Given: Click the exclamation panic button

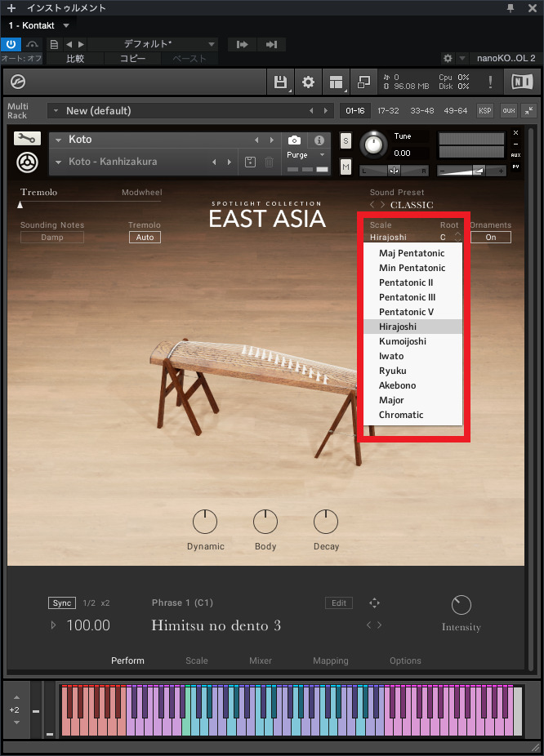Looking at the screenshot, I should click(490, 82).
